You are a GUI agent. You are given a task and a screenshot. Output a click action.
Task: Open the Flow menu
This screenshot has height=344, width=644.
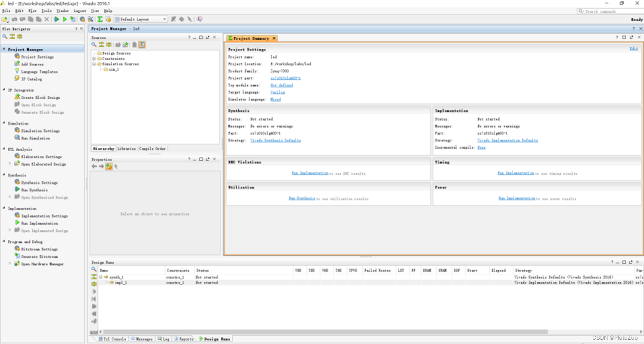click(32, 11)
